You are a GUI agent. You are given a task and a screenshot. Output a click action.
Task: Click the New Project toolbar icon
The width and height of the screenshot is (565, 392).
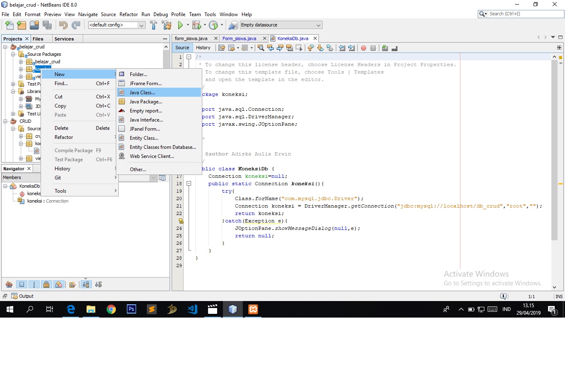pyautogui.click(x=22, y=25)
